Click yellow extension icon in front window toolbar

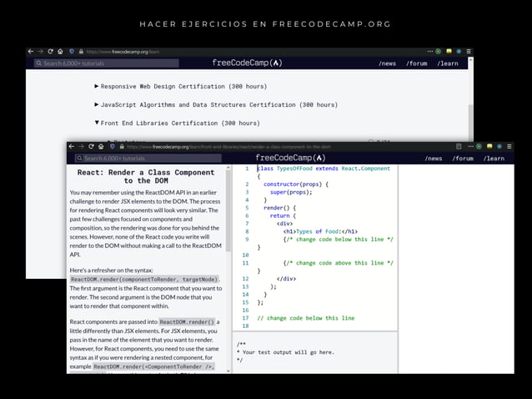click(489, 146)
